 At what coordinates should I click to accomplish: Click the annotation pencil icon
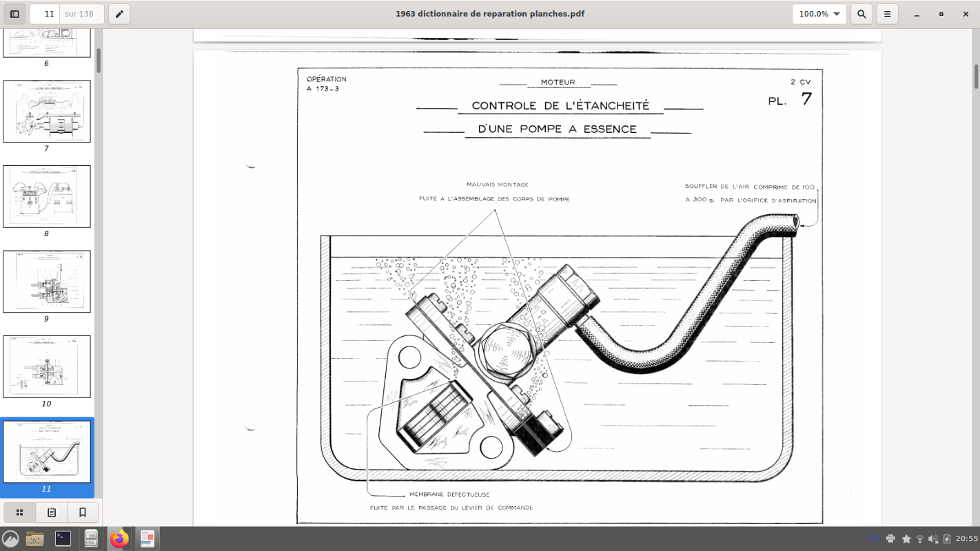coord(119,14)
